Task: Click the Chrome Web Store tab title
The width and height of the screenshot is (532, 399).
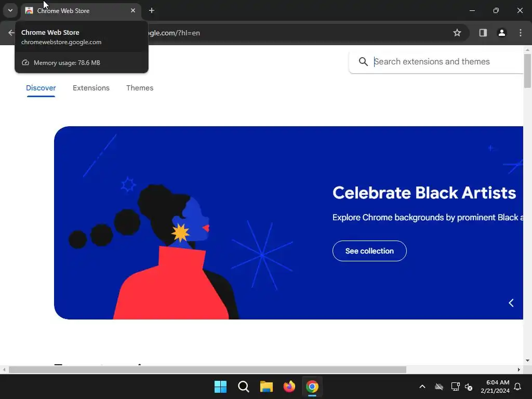Action: point(63,10)
